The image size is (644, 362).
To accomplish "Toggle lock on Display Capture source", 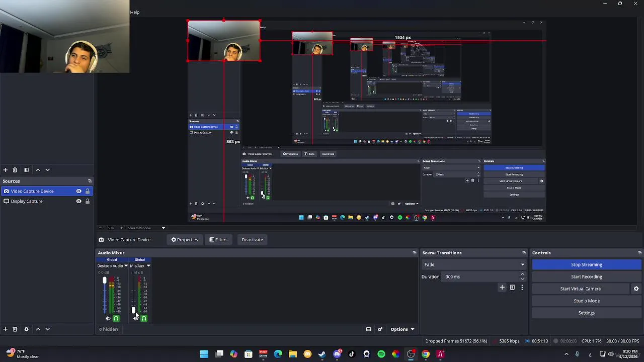I will tap(87, 201).
